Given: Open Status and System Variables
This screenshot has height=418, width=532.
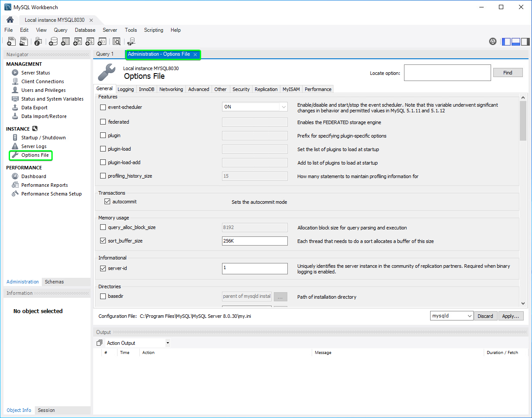Looking at the screenshot, I should [52, 99].
